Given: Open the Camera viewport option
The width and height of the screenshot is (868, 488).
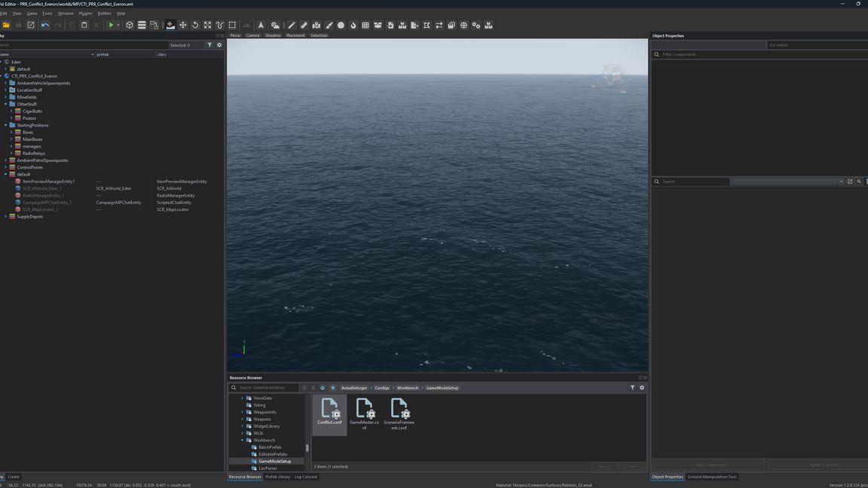Looking at the screenshot, I should coord(252,35).
